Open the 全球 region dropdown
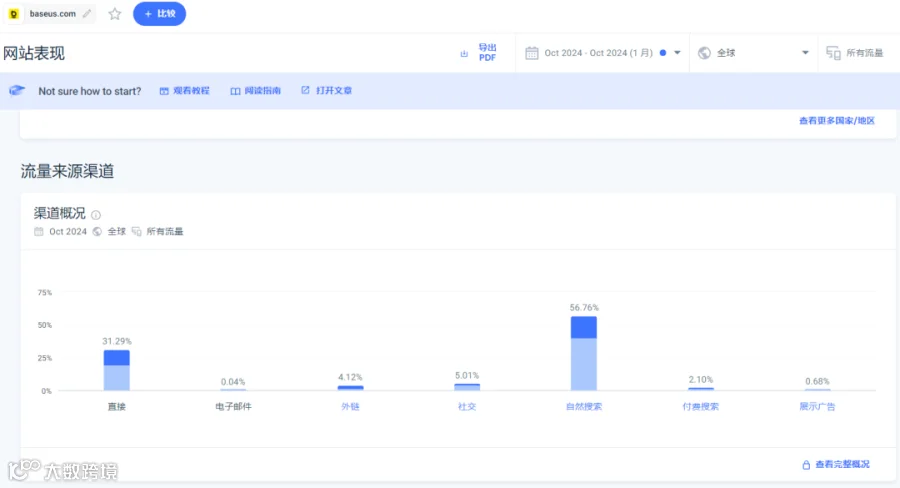 point(754,53)
